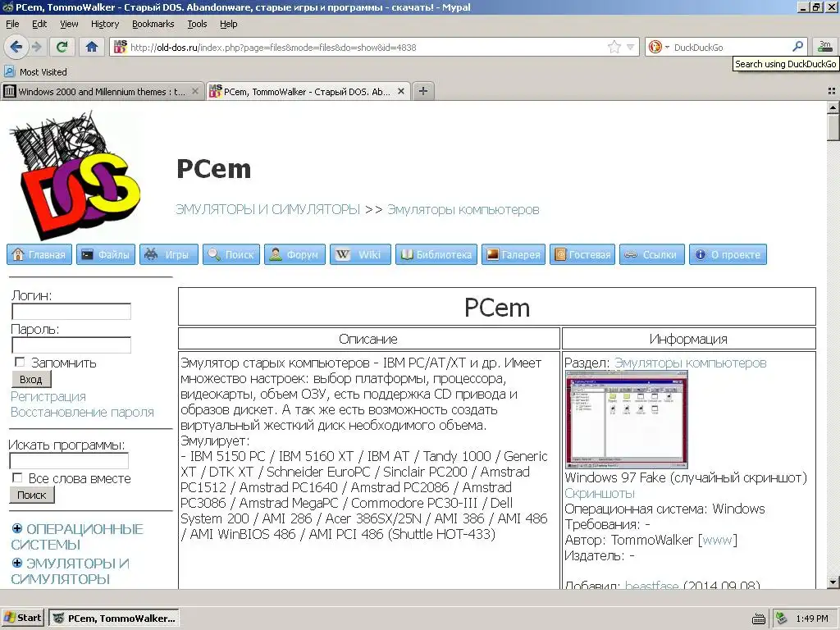Viewport: 840px width, 630px height.
Task: Open the Windows 97 Fake screenshot thumbnail
Action: point(626,420)
